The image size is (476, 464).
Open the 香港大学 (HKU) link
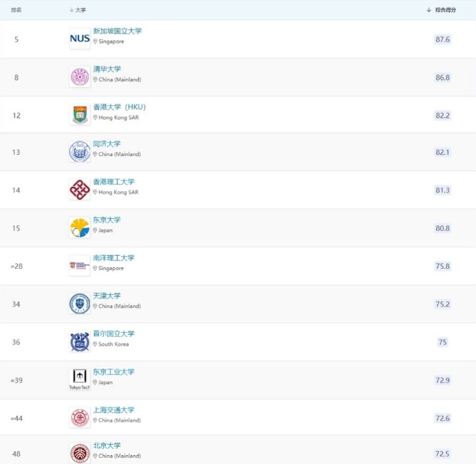[119, 107]
